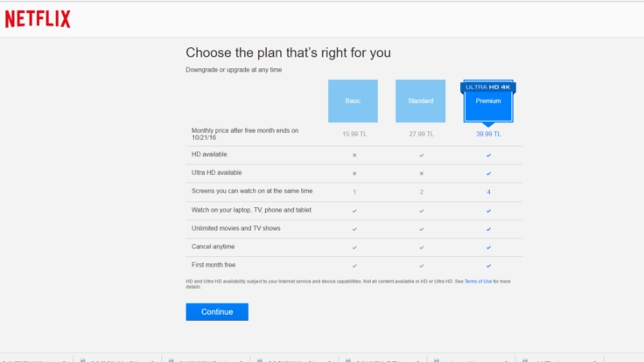The height and width of the screenshot is (362, 644).
Task: Click the 'Choose the plan' heading
Action: [289, 52]
